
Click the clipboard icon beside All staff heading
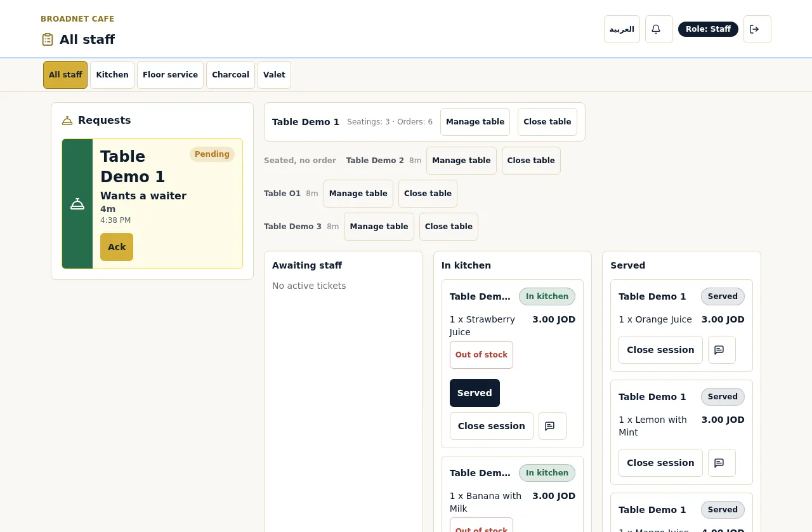pyautogui.click(x=48, y=39)
